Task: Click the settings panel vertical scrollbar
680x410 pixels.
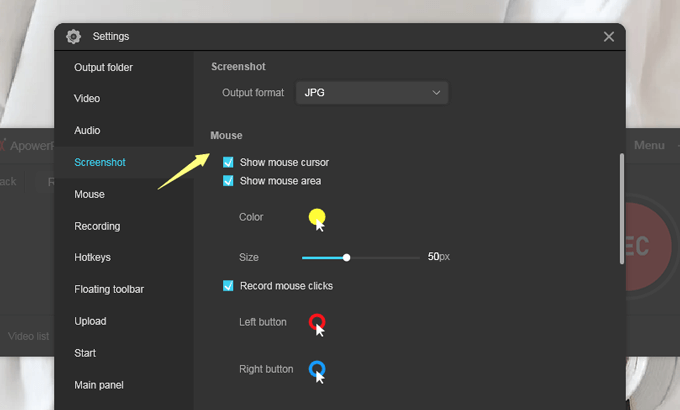Action: pyautogui.click(x=621, y=208)
